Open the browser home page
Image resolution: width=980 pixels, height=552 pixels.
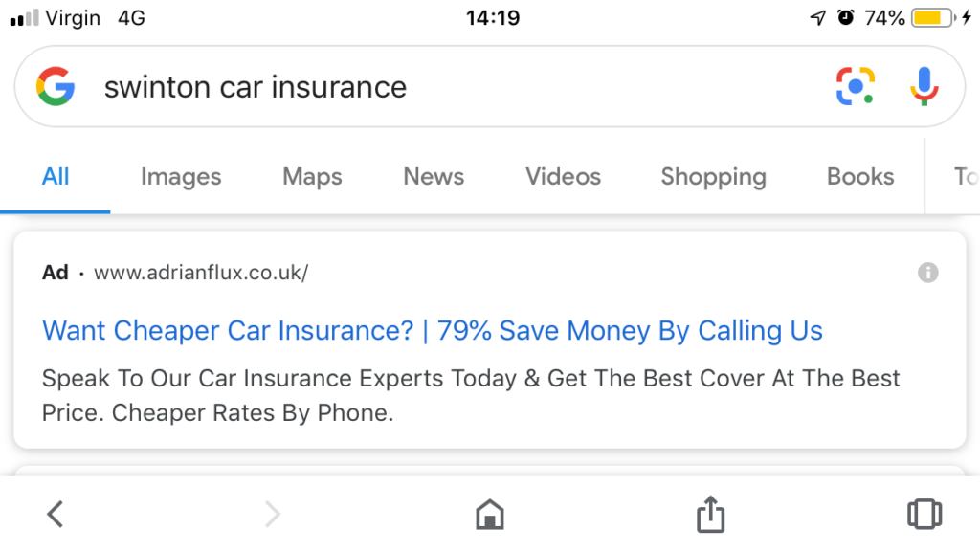tap(490, 514)
